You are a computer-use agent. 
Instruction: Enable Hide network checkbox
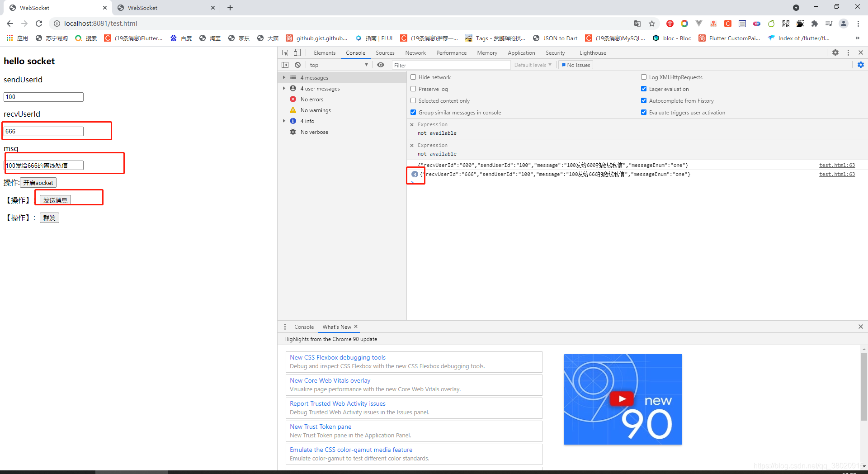click(x=413, y=77)
